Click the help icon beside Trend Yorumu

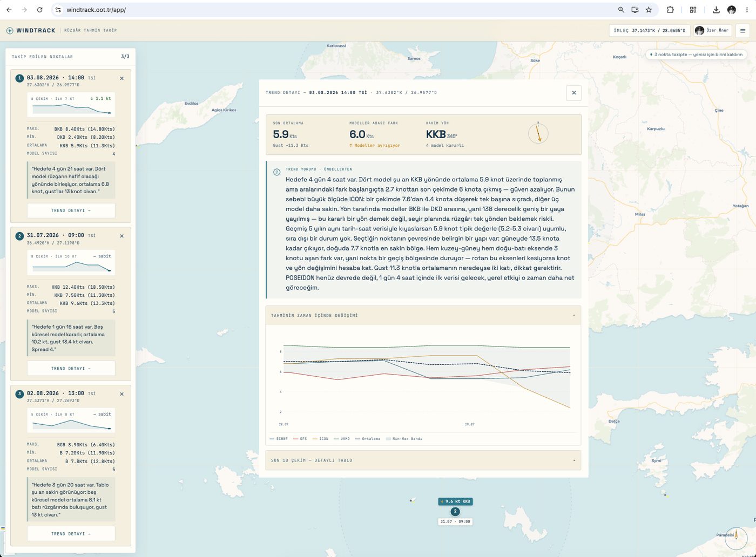click(276, 172)
